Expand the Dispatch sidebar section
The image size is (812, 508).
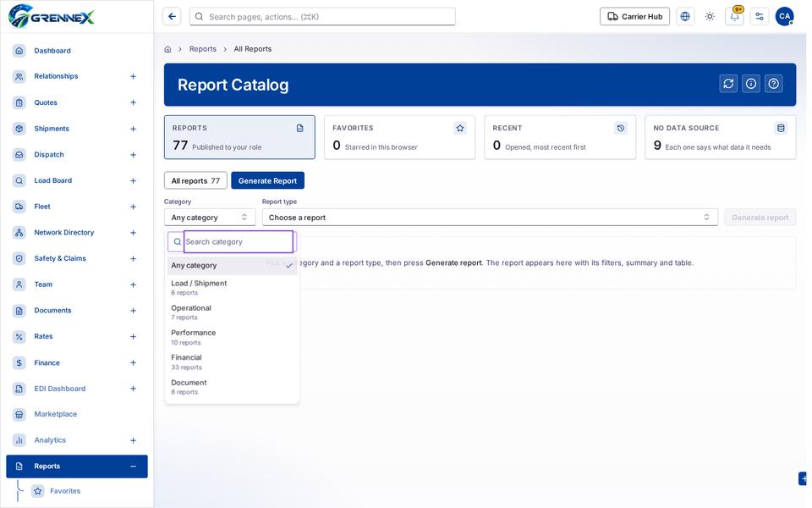pyautogui.click(x=133, y=154)
